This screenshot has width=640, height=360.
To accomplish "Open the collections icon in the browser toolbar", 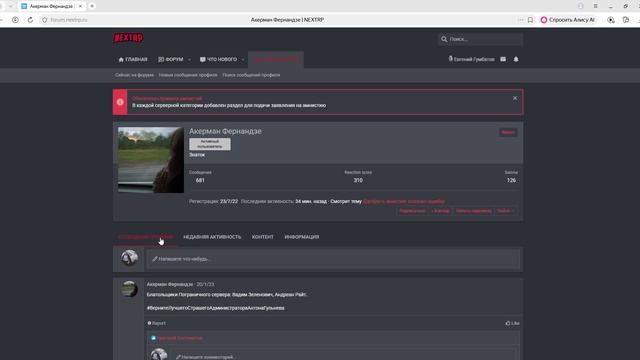I will (x=626, y=20).
